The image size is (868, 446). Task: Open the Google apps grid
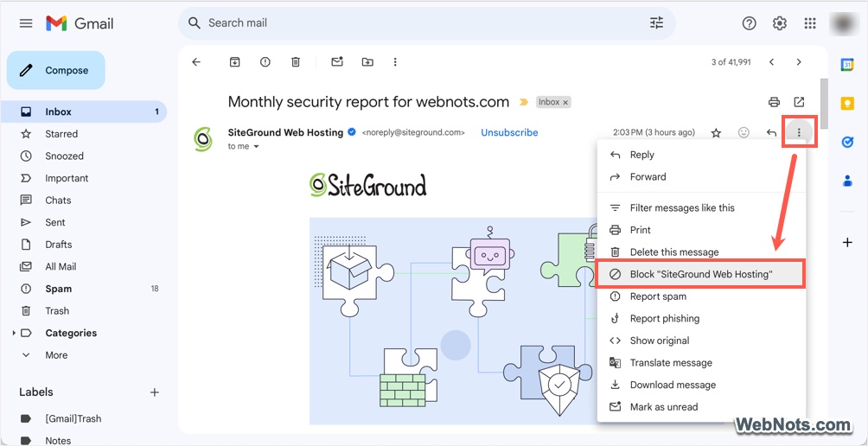pos(810,23)
